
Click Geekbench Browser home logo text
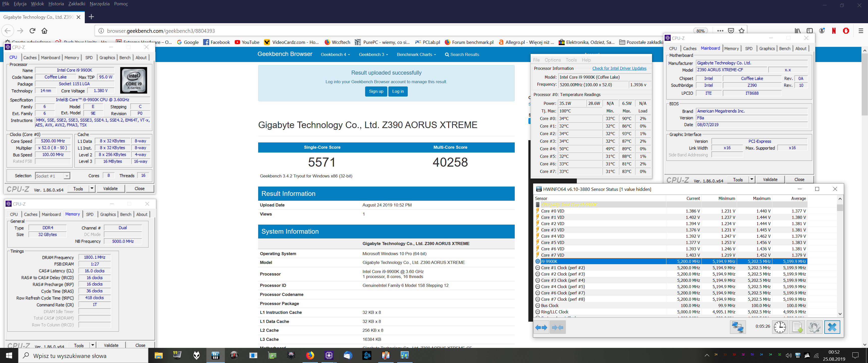[285, 54]
